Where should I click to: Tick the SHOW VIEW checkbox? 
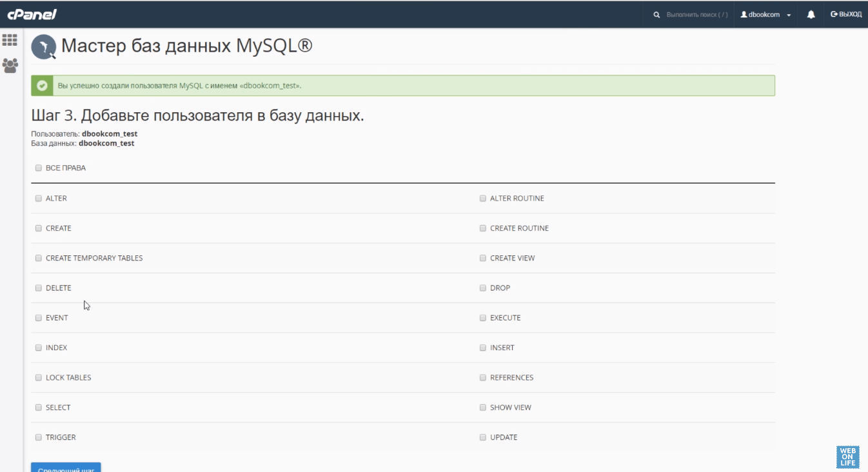pos(483,408)
